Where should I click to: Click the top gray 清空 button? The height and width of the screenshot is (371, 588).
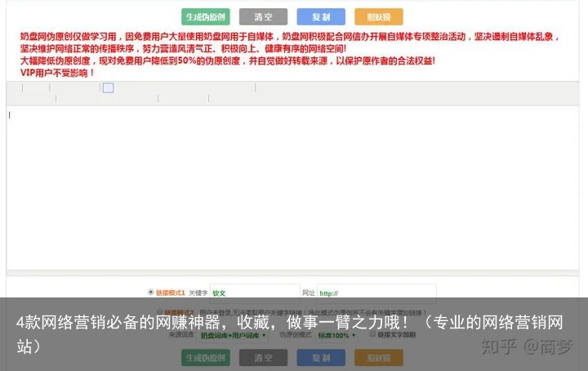(263, 17)
